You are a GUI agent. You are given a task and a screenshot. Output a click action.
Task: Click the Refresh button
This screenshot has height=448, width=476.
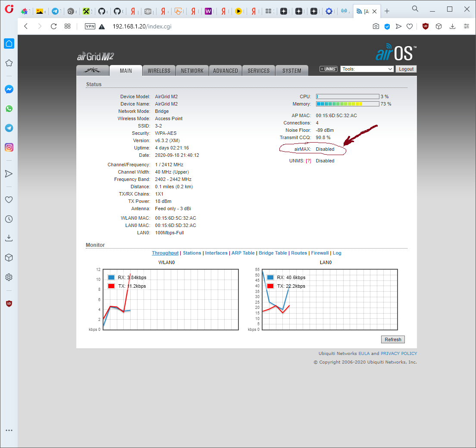click(x=393, y=339)
